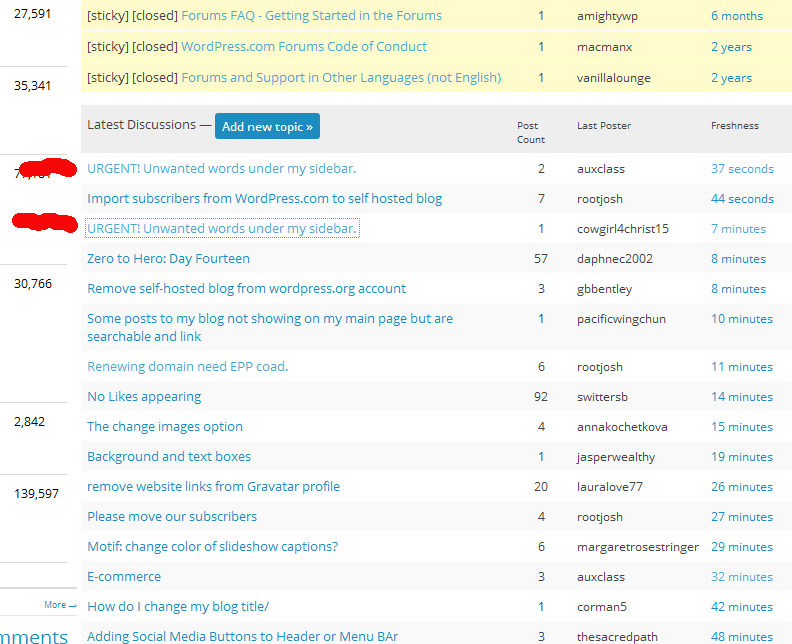Open Forums FAQ - Getting Started in the Forums
This screenshot has width=792, height=644.
coord(311,16)
